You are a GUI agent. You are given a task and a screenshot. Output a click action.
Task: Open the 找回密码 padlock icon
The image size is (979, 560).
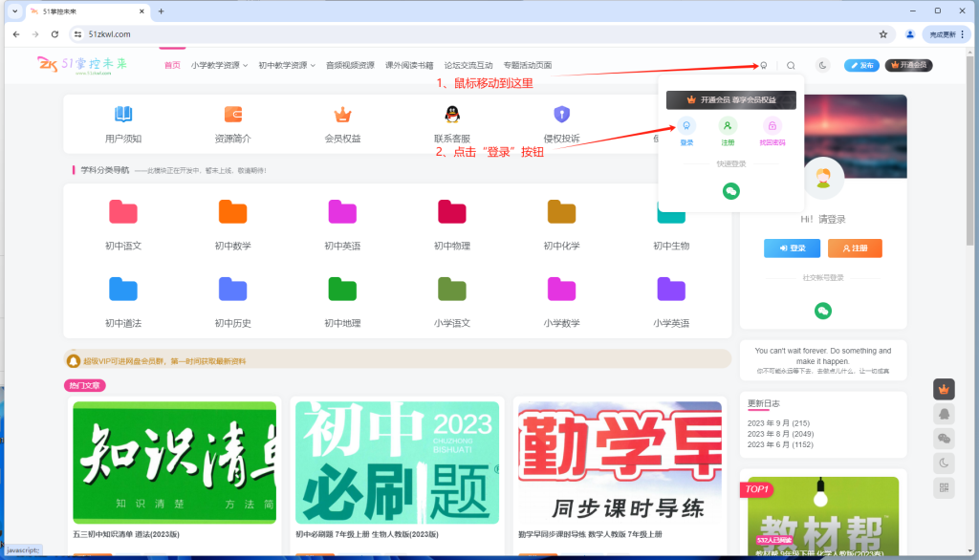(x=772, y=125)
